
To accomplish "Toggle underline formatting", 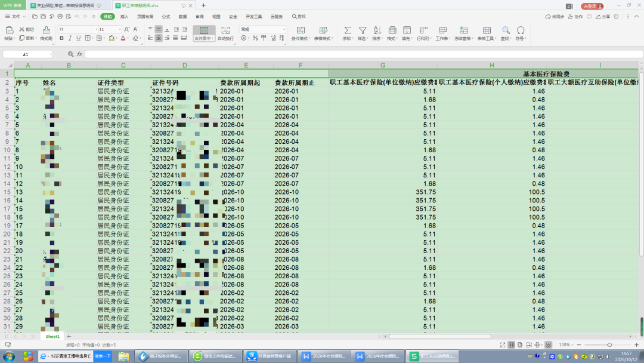I will 78,38.
